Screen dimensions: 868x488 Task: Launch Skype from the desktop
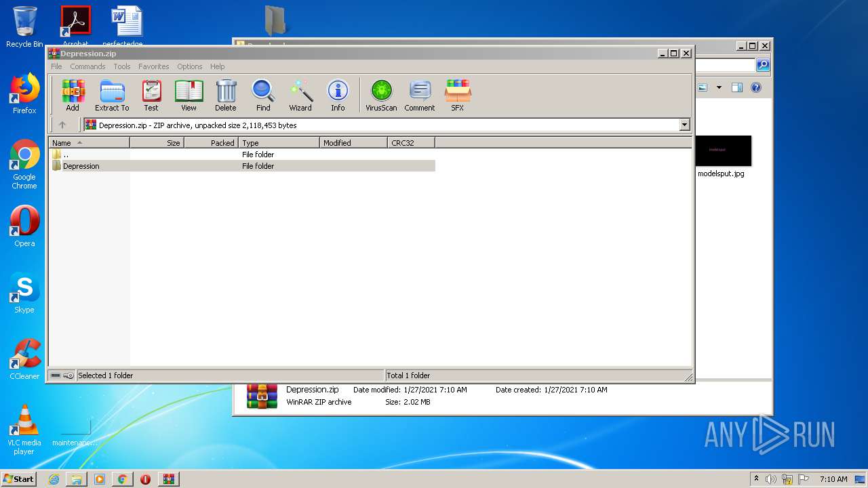[24, 293]
